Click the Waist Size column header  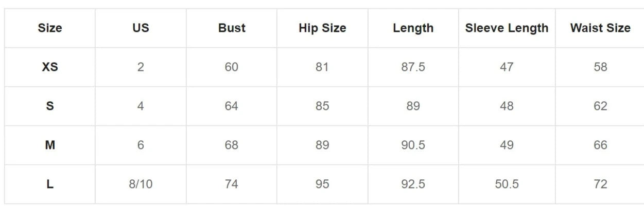pos(600,28)
